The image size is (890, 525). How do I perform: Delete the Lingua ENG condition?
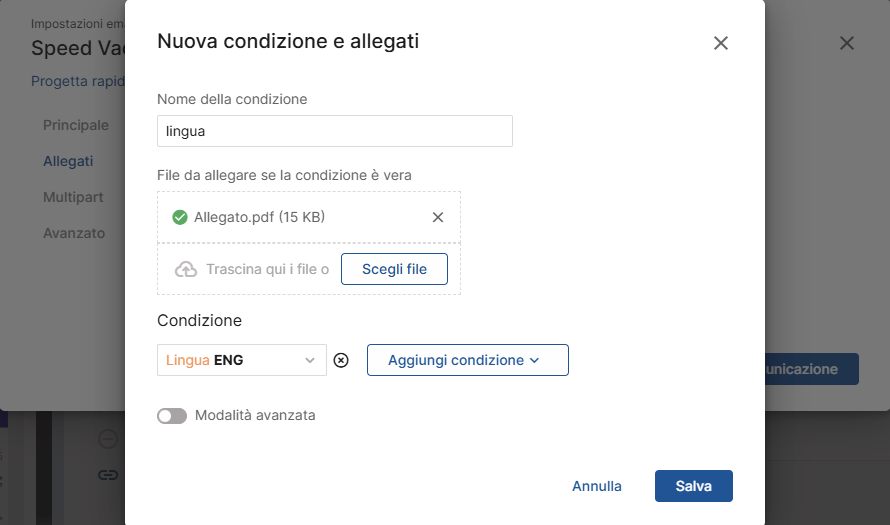[341, 360]
